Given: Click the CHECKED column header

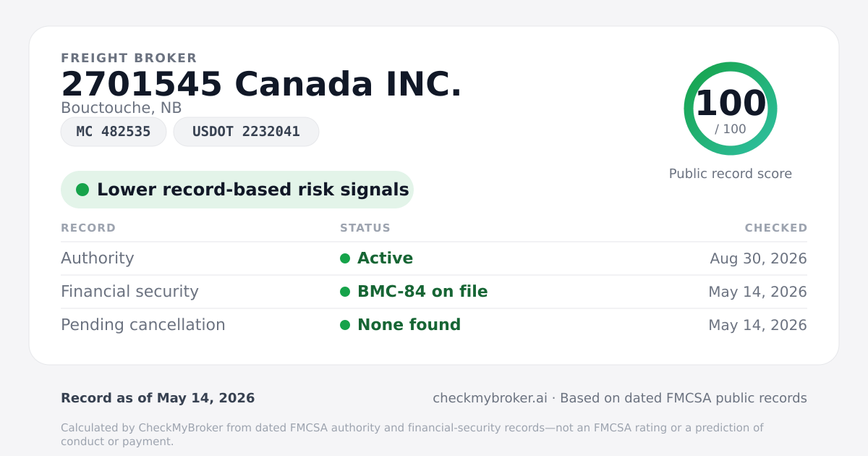Looking at the screenshot, I should coord(776,228).
